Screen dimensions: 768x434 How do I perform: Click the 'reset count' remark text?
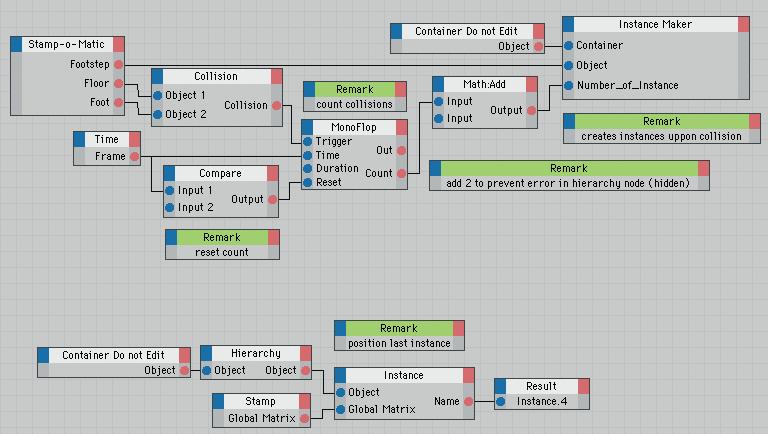[x=221, y=252]
